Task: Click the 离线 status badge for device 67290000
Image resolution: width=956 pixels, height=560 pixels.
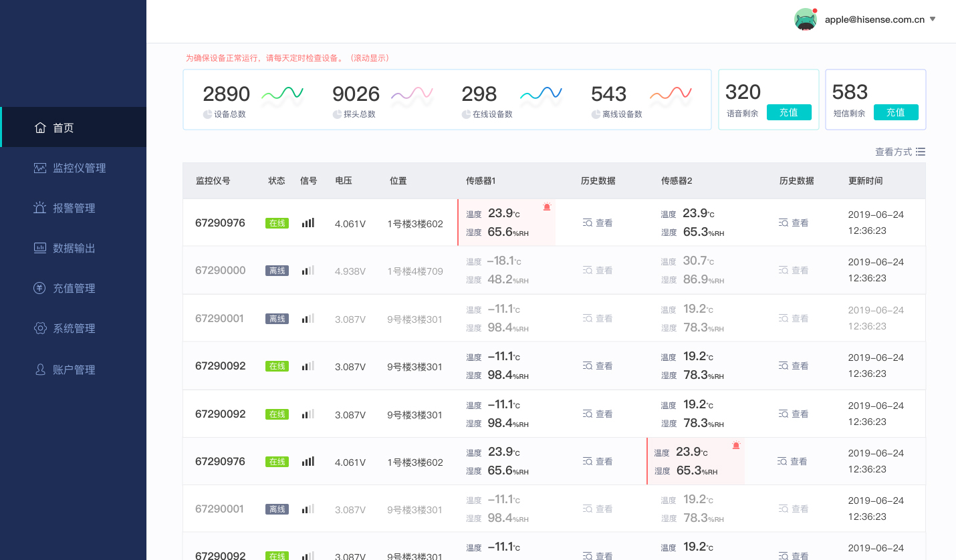Action: [277, 271]
